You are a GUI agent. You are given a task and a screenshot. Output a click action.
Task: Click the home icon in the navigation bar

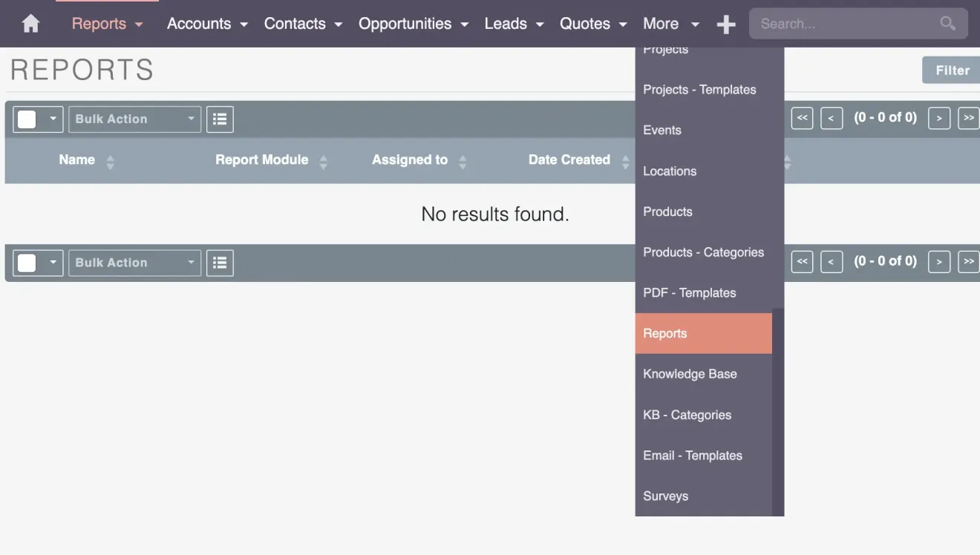point(30,23)
